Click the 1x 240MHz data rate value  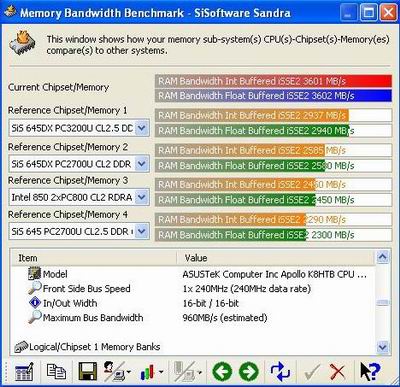tap(247, 288)
